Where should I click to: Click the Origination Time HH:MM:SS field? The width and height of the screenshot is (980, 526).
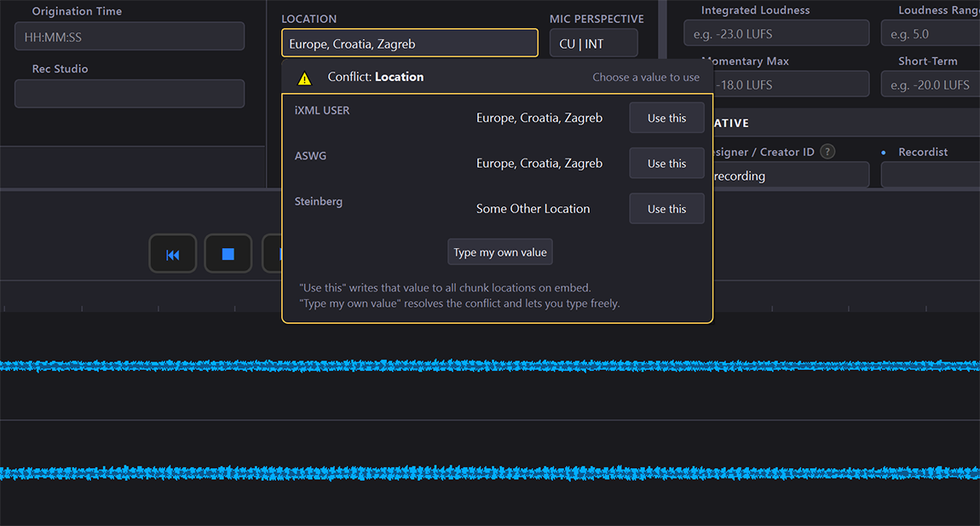point(130,37)
